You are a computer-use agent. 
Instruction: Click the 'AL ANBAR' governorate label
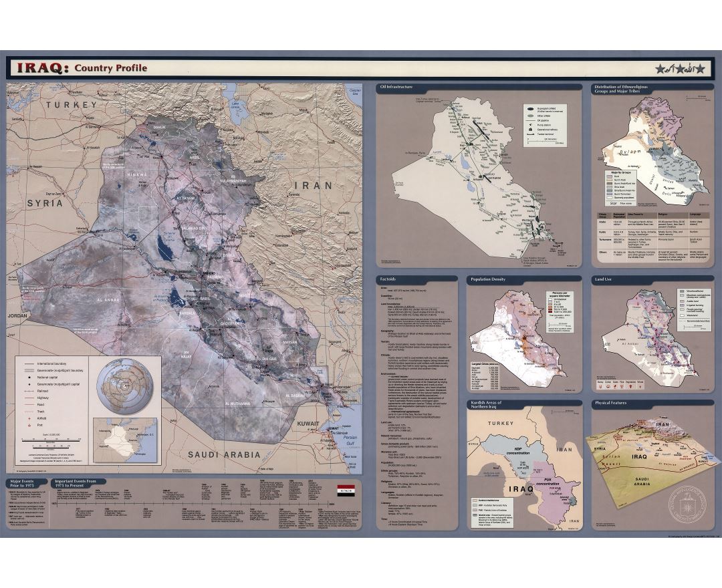click(x=108, y=300)
